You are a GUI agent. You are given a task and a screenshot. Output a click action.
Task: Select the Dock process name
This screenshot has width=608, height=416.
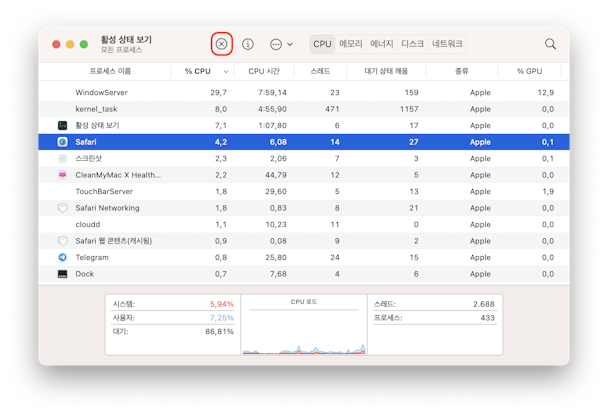[85, 274]
